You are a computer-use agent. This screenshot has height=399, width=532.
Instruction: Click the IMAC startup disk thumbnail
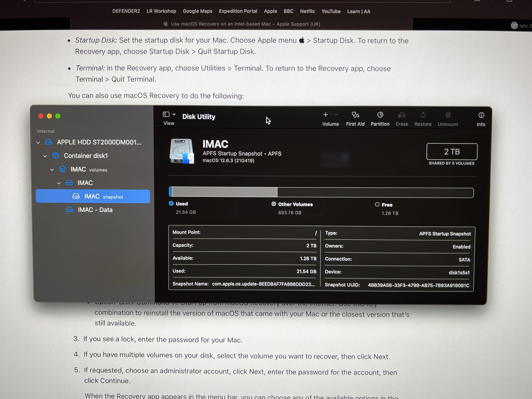tap(182, 151)
